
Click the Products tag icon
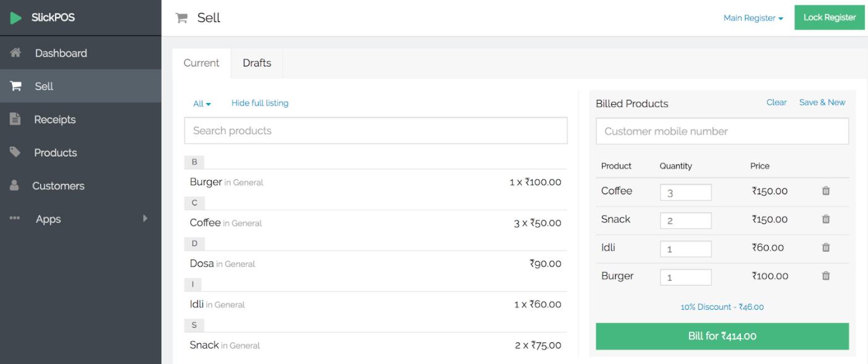[x=15, y=152]
